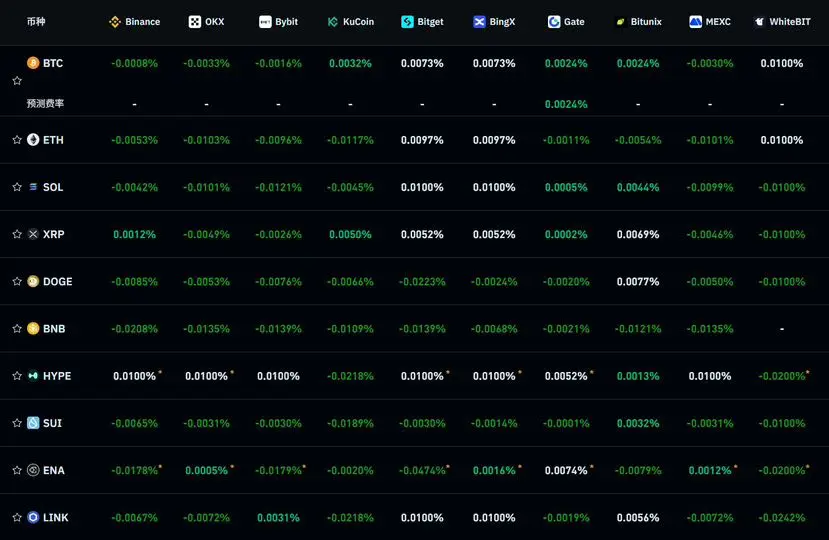Click ENA Bitget rate -0.0474%
Viewport: 829px width, 540px height.
click(x=422, y=470)
